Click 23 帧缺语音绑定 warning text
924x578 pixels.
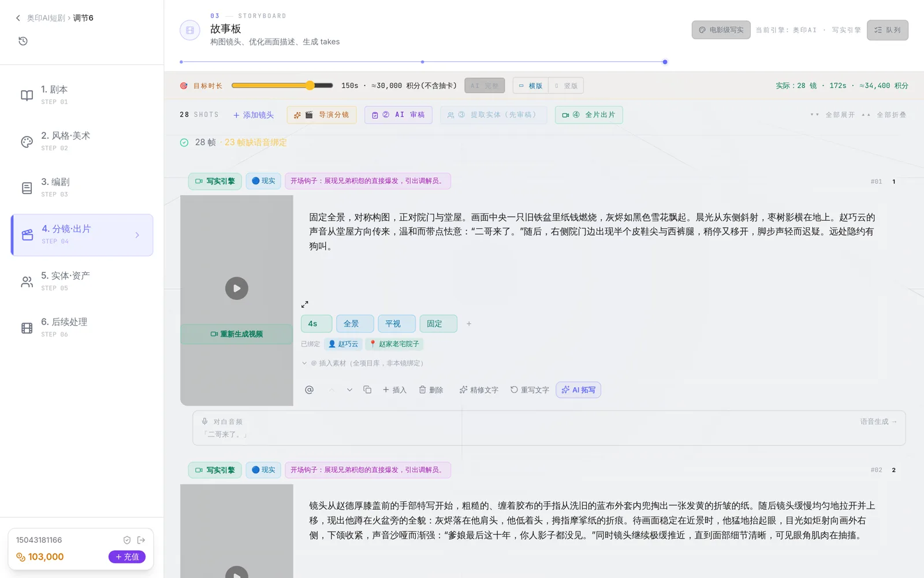[256, 142]
